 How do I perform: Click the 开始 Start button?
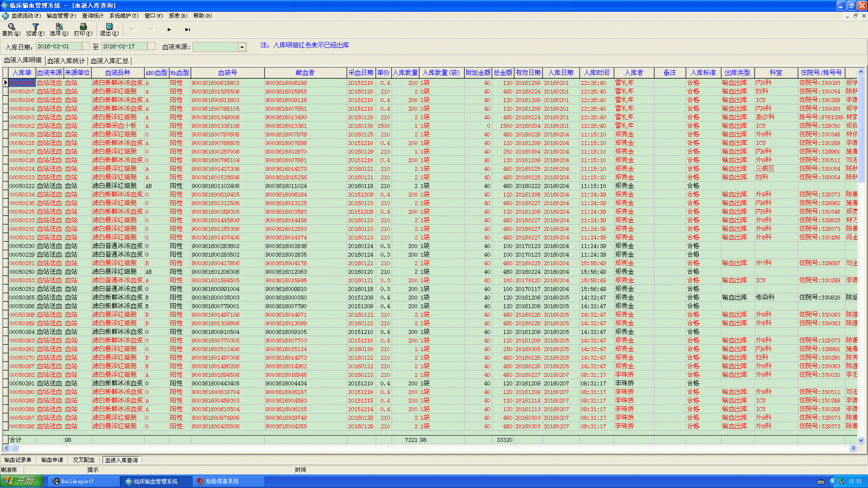click(x=22, y=481)
